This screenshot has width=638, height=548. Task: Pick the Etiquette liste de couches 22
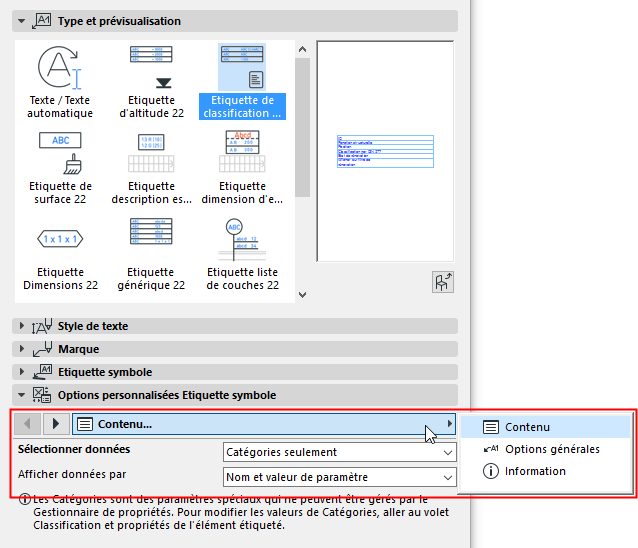point(243,254)
